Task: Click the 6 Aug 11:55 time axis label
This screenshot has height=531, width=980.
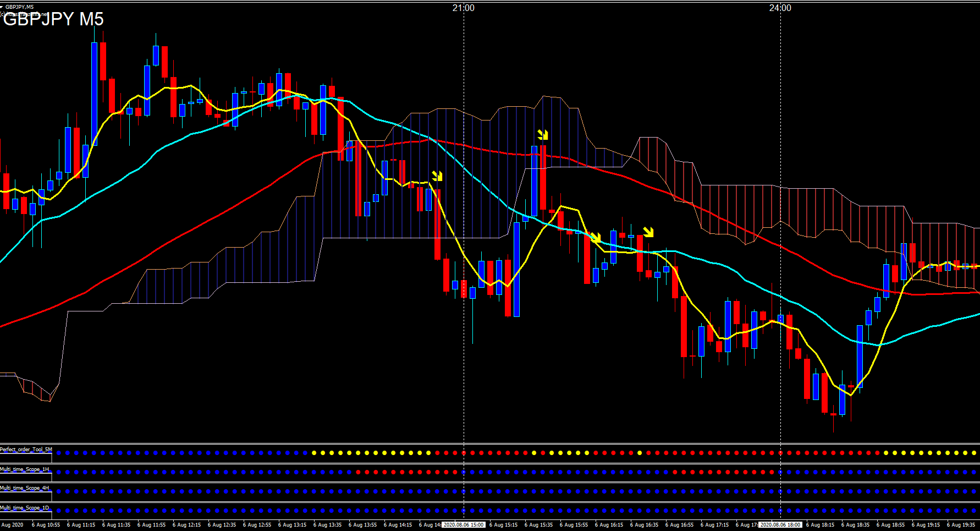Action: click(x=152, y=525)
